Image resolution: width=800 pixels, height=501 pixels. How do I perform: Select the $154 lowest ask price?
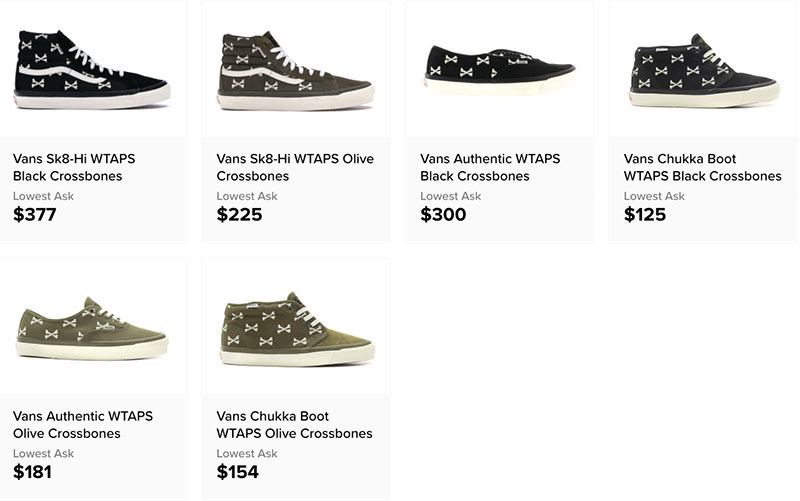(x=239, y=472)
